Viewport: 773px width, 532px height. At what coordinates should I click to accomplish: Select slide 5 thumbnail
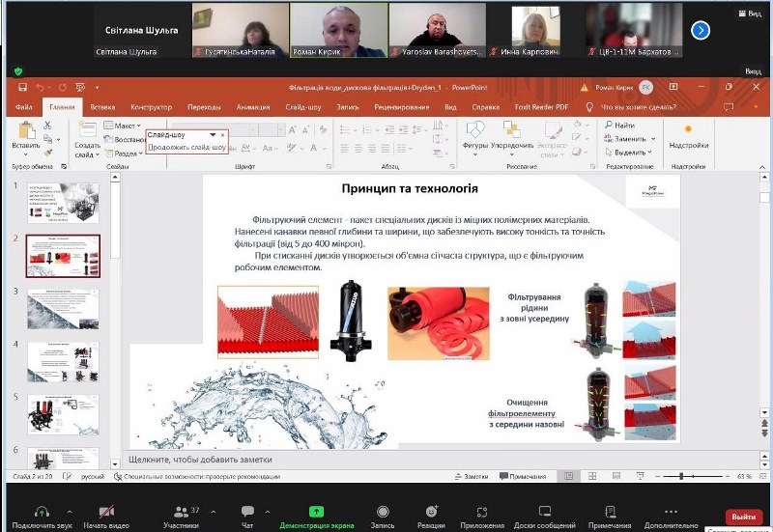pos(63,415)
